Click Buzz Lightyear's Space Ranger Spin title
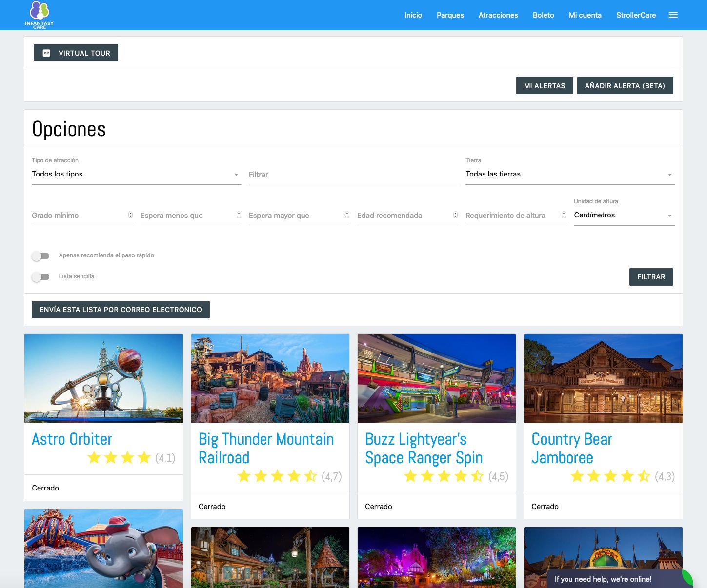The image size is (707, 588). tap(424, 449)
